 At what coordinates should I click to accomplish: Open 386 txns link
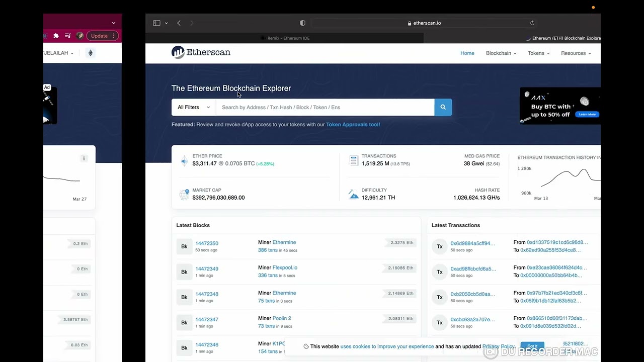tap(268, 250)
